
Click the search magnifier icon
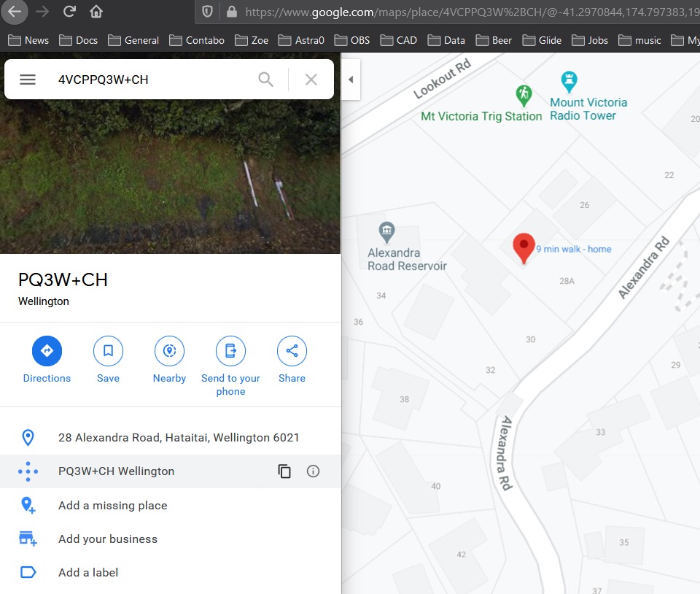click(266, 80)
